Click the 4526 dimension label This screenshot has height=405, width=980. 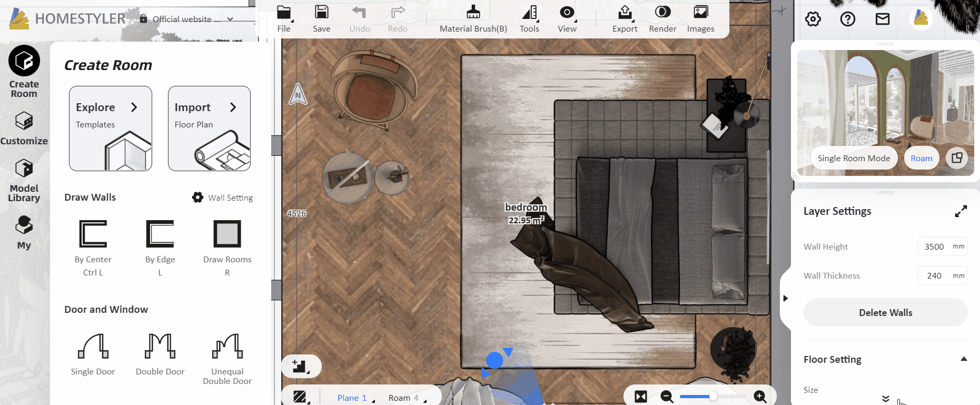click(296, 213)
